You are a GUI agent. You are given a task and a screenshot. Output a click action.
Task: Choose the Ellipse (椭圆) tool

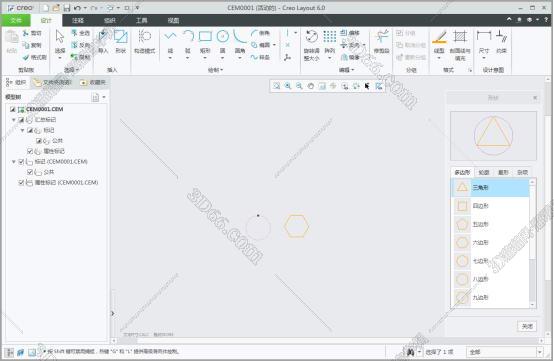point(261,45)
